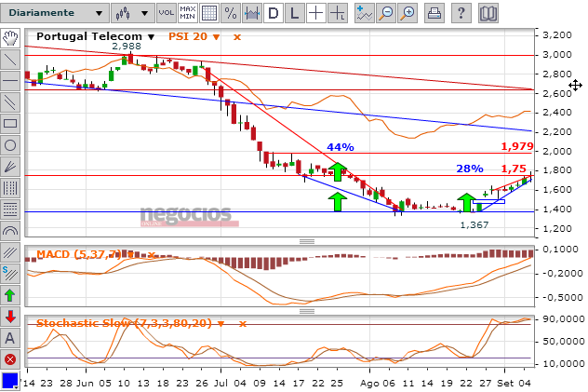Select the circle drawing tool

10,145
